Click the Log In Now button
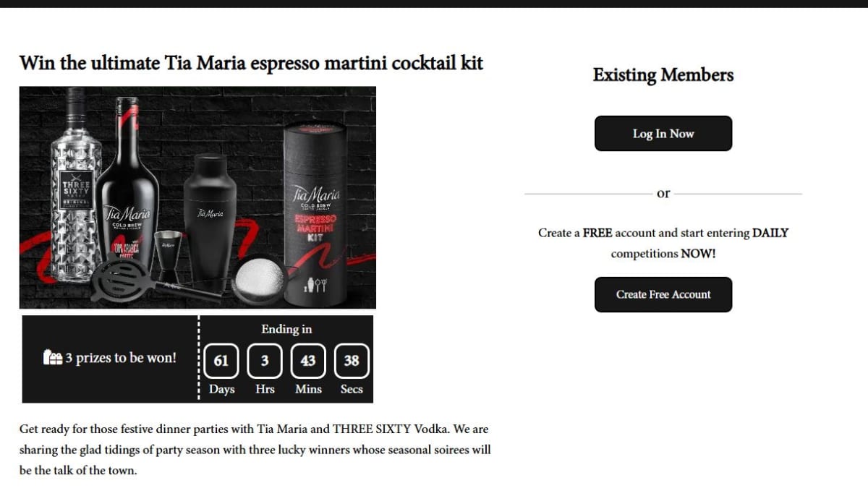Viewport: 868px width, 488px height. 663,134
